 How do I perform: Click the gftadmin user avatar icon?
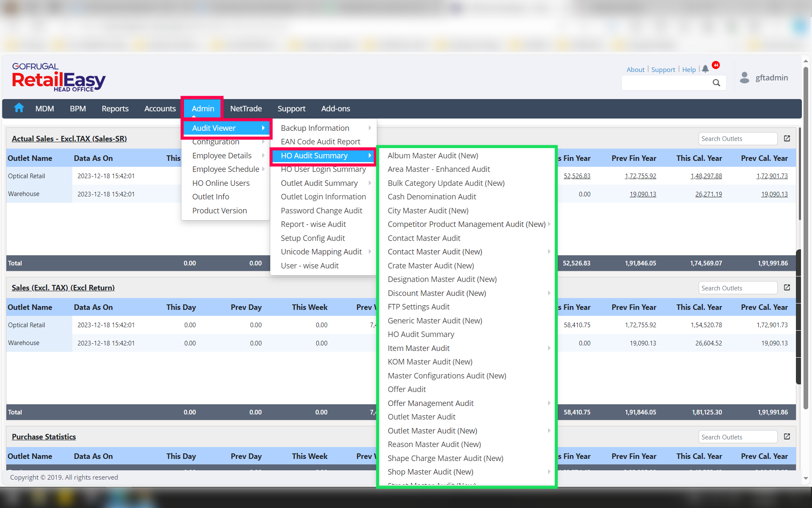click(x=744, y=78)
